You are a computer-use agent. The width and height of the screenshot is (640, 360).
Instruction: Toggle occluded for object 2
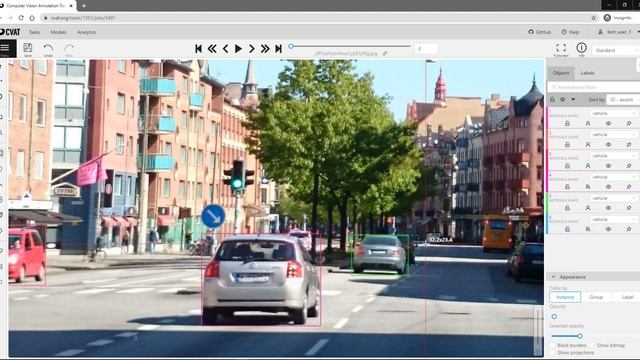pyautogui.click(x=588, y=144)
